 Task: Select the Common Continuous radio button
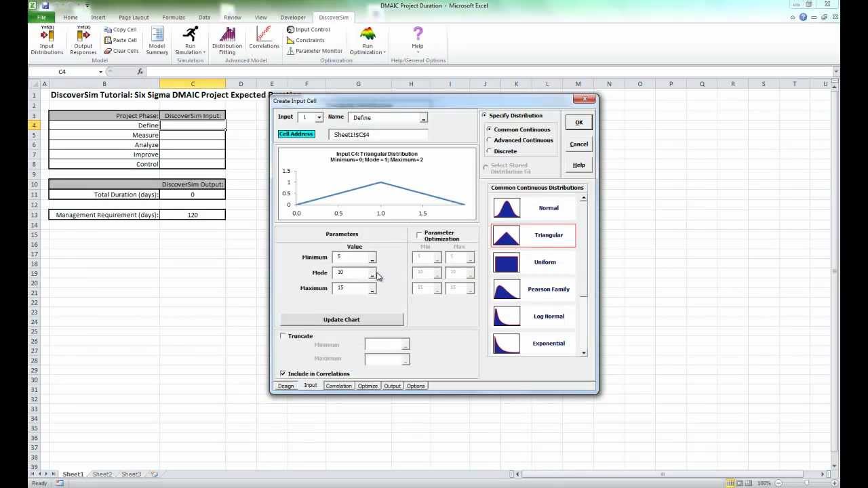[x=490, y=129]
